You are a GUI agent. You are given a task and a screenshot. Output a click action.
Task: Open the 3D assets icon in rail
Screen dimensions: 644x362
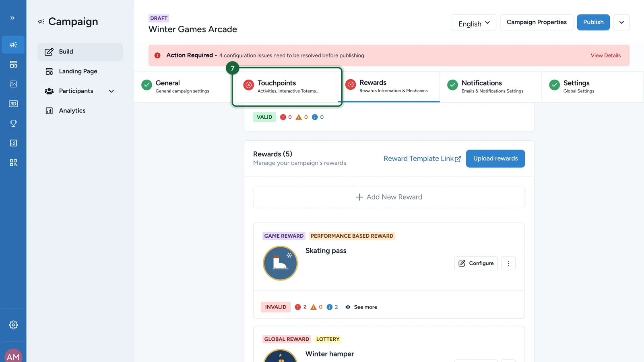13,104
